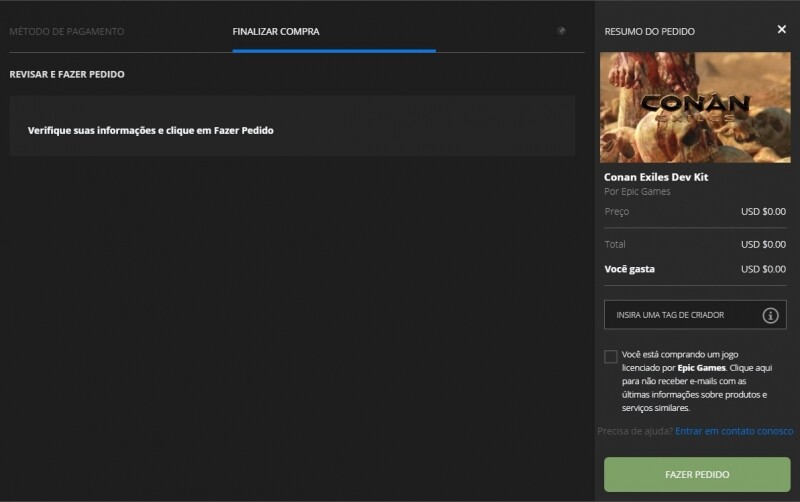Image resolution: width=800 pixels, height=502 pixels.
Task: Switch to Método de Pagamento tab
Action: [x=66, y=32]
